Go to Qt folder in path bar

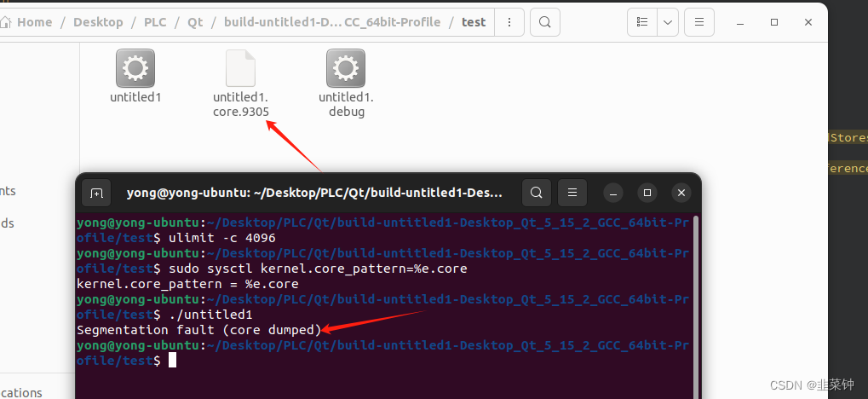(x=195, y=22)
